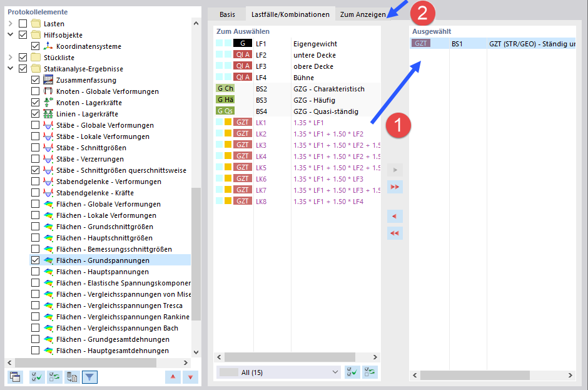Click yellow swatch in LK3 row
Image resolution: width=588 pixels, height=390 pixels.
pyautogui.click(x=228, y=145)
